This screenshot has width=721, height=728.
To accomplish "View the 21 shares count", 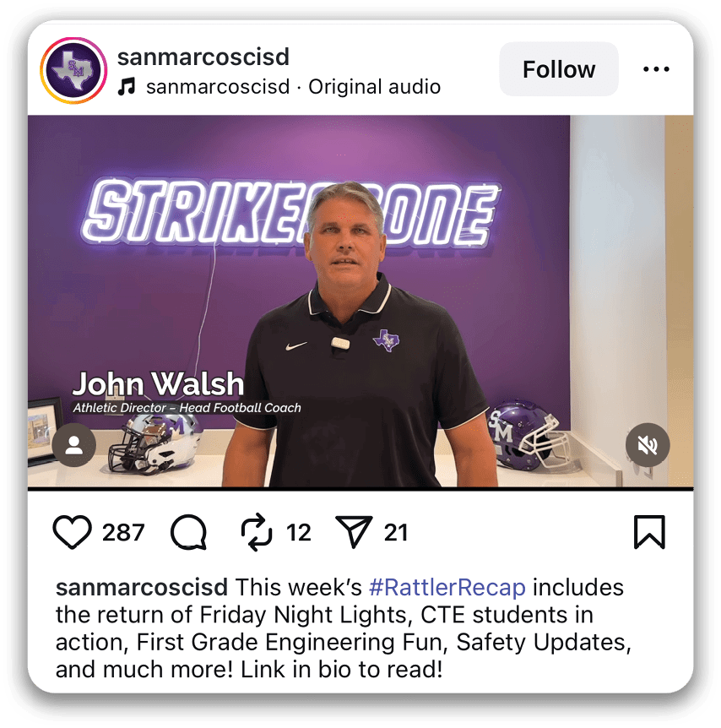I will tap(396, 533).
